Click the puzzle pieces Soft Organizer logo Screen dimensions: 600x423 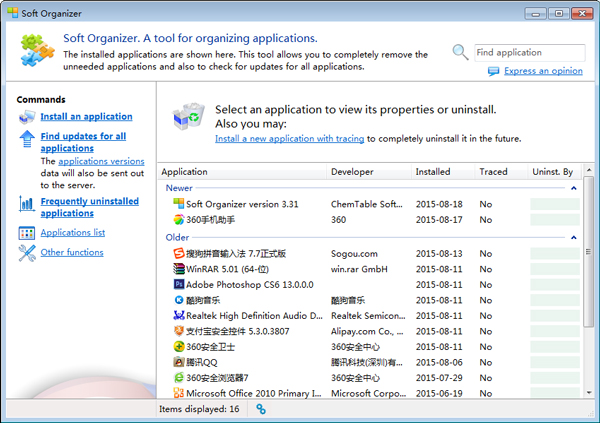tap(38, 50)
